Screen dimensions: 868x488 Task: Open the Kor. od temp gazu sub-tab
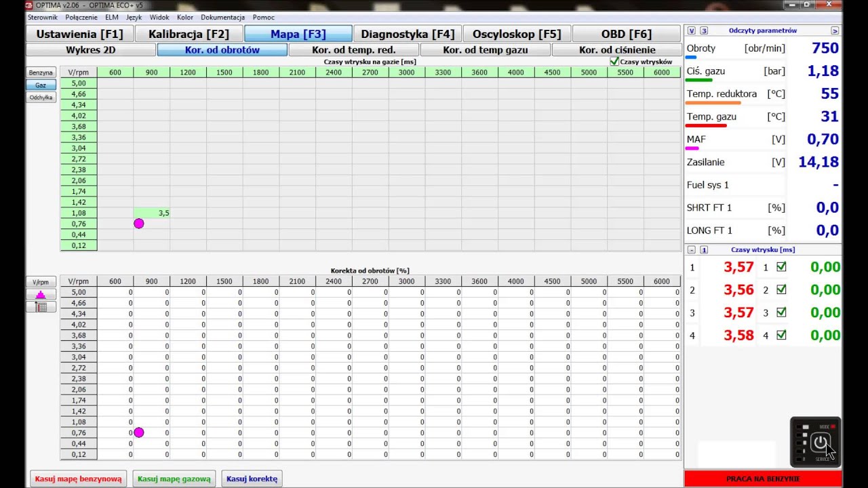pyautogui.click(x=486, y=49)
